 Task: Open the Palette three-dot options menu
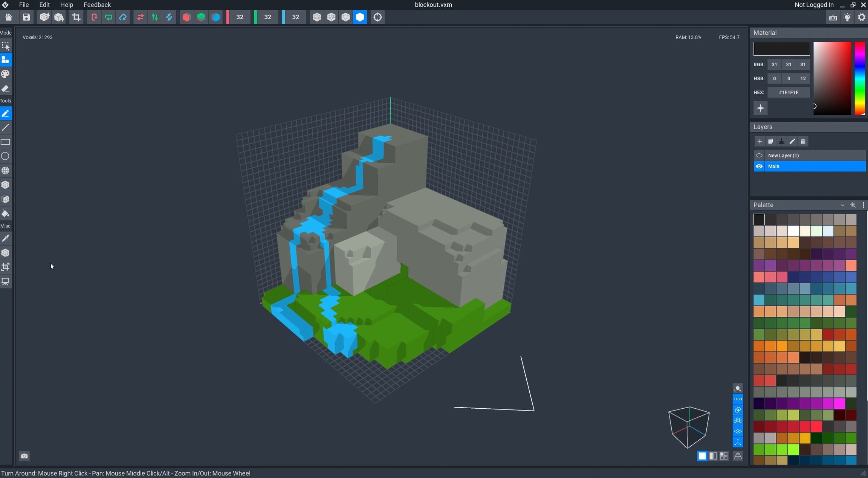click(x=863, y=205)
